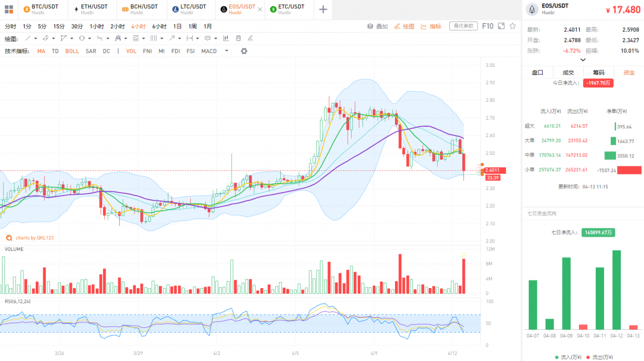Viewport: 644px width, 361px height.
Task: Click the 04-12 inflow bar
Action: [x=616, y=290]
